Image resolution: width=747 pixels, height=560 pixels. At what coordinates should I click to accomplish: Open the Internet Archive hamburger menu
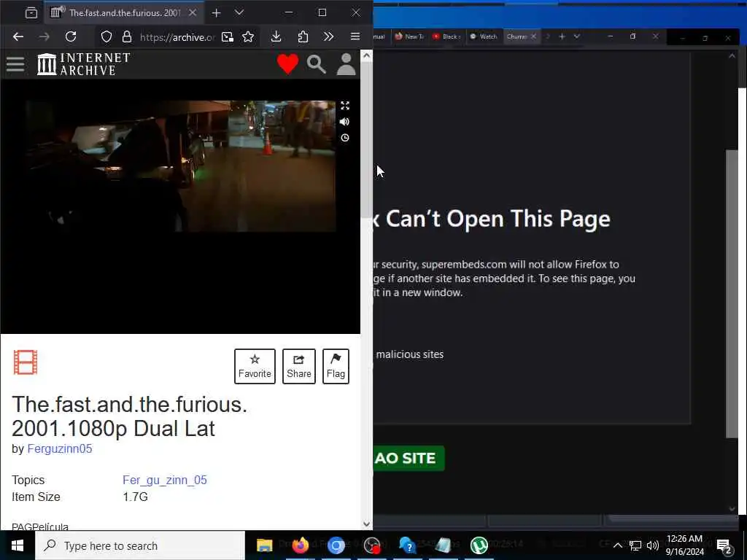15,64
